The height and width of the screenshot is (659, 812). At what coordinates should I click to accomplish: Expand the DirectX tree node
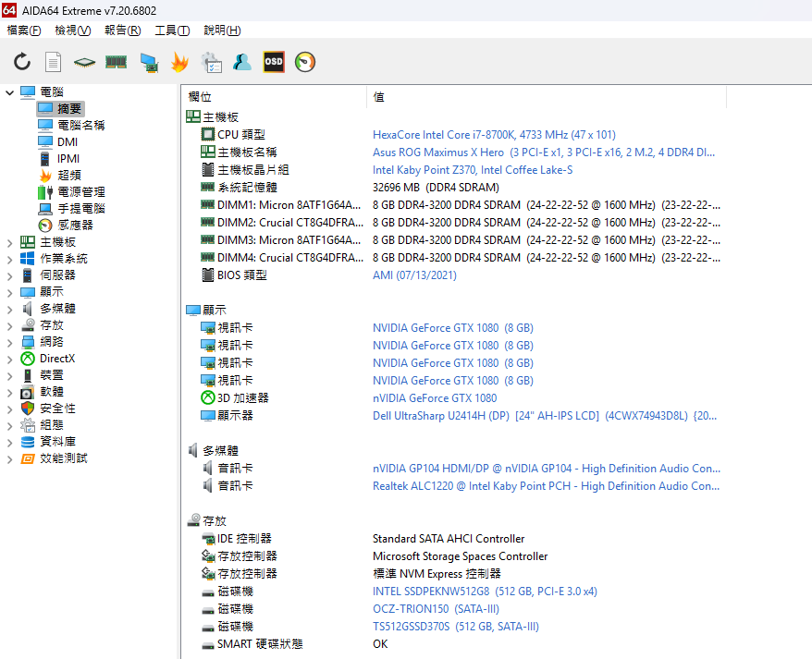coord(10,359)
